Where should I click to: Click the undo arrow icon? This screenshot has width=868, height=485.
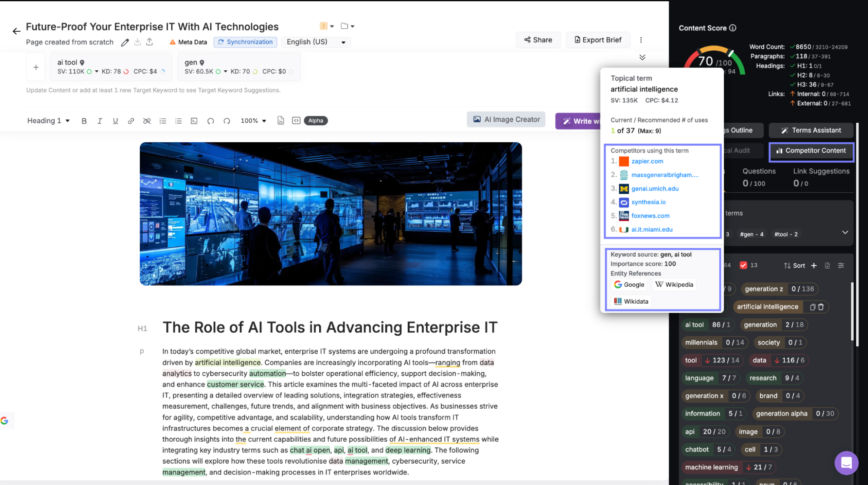tap(211, 121)
